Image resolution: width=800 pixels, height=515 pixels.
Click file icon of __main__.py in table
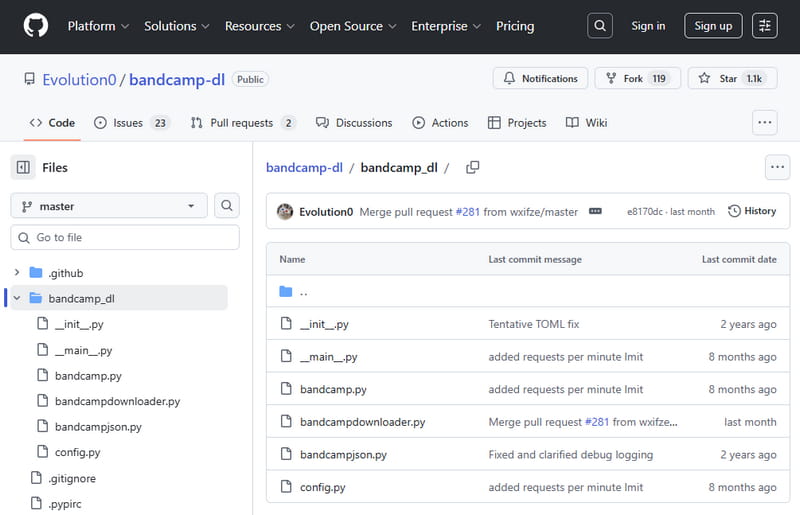point(286,356)
